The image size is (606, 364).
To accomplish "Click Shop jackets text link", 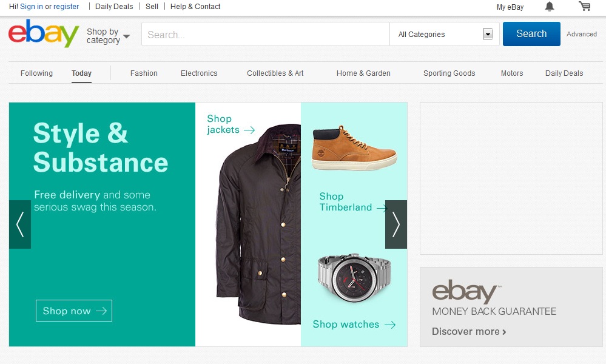I will pyautogui.click(x=223, y=124).
